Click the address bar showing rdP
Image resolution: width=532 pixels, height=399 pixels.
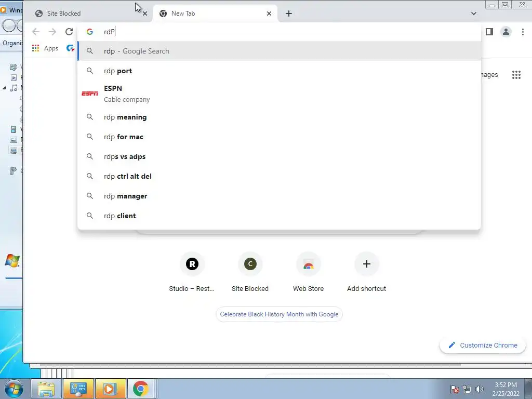[278, 32]
